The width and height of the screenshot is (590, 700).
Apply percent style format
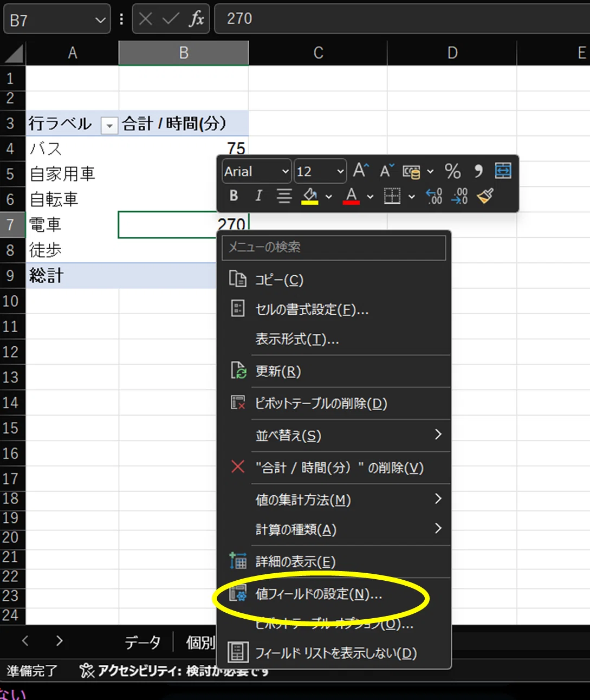click(x=452, y=171)
